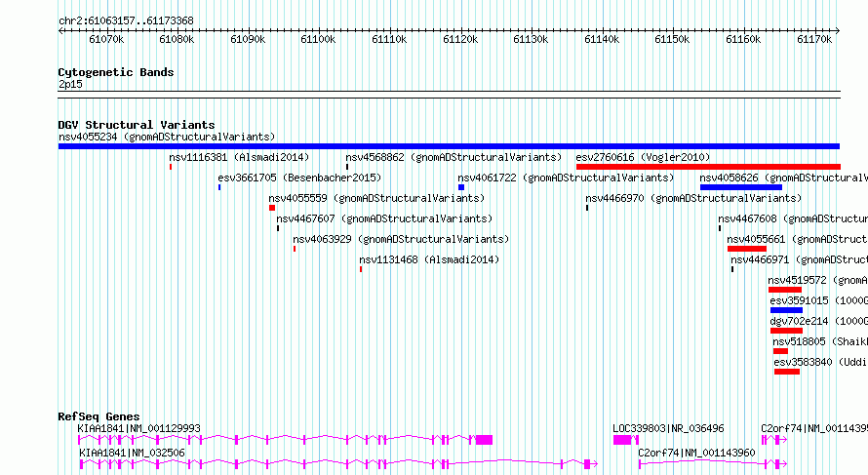Click the dgv702e214 red variant bar
This screenshot has width=868, height=475.
click(786, 331)
